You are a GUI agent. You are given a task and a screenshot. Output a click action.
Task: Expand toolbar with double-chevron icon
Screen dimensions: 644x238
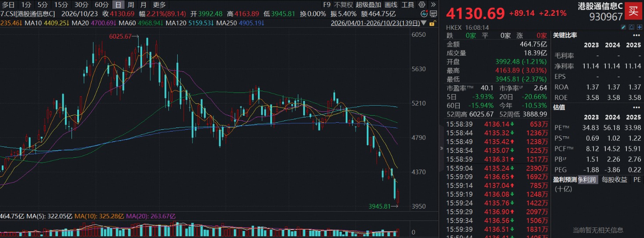pos(433,5)
